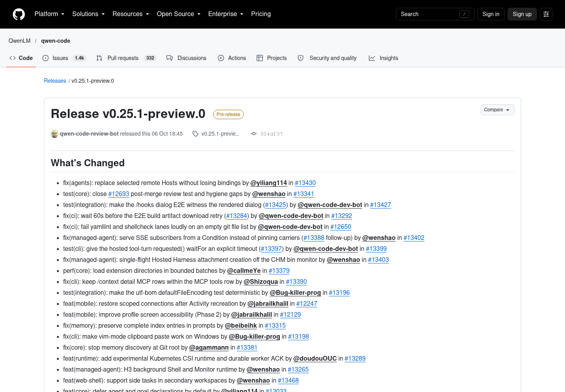The height and width of the screenshot is (392, 565).
Task: Click the Sign in button
Action: pyautogui.click(x=491, y=14)
